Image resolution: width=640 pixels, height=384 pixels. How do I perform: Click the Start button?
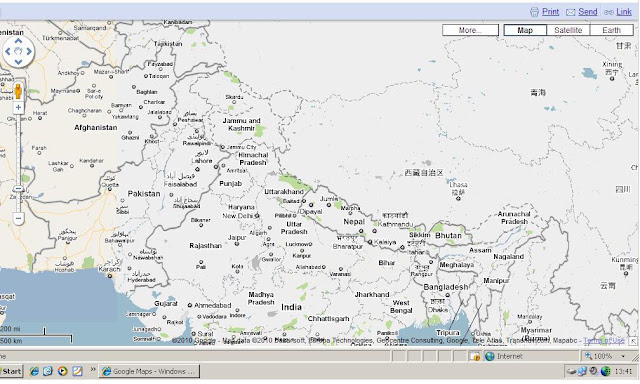click(x=11, y=371)
